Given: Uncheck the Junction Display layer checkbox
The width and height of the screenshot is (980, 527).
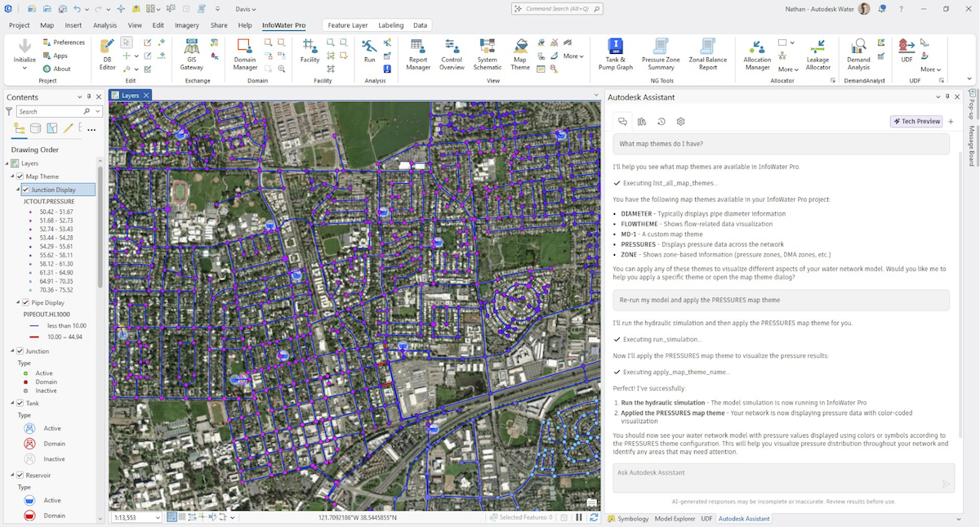Looking at the screenshot, I should (x=26, y=190).
